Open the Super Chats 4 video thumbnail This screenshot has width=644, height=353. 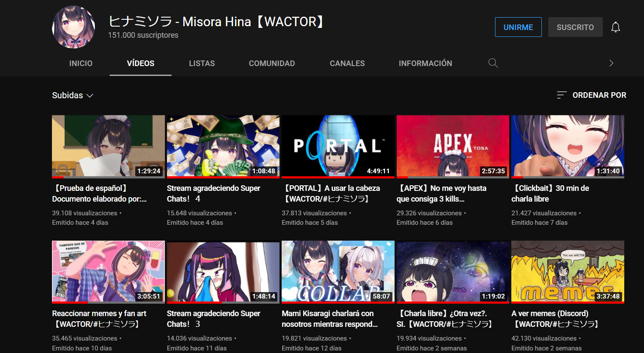coord(223,146)
